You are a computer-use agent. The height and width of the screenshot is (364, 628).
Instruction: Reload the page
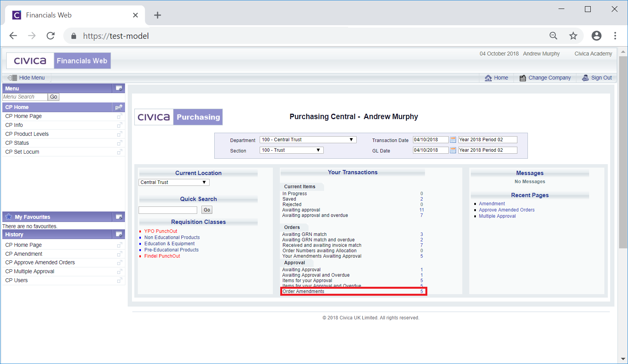click(x=50, y=36)
